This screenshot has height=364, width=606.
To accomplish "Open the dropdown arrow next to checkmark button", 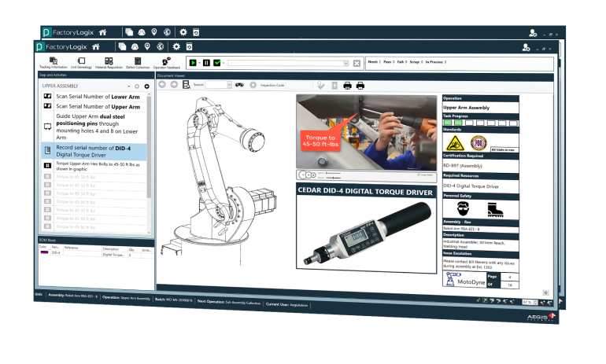I will [x=224, y=63].
